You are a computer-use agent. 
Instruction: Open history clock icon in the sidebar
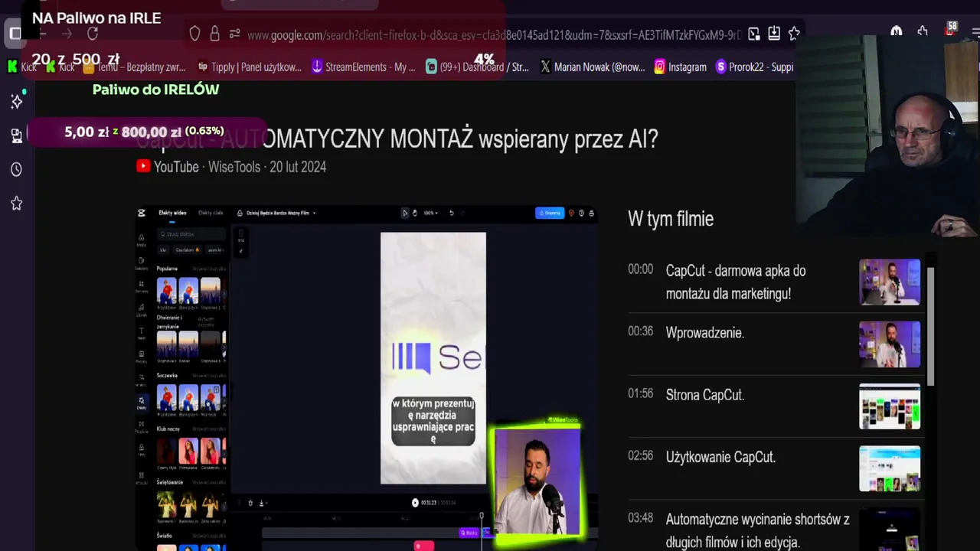click(x=17, y=169)
